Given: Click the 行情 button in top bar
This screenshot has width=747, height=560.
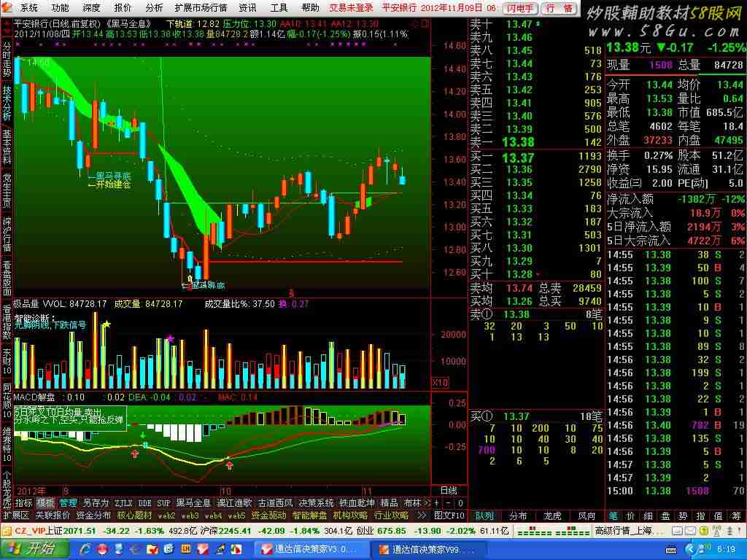Looking at the screenshot, I should [560, 8].
